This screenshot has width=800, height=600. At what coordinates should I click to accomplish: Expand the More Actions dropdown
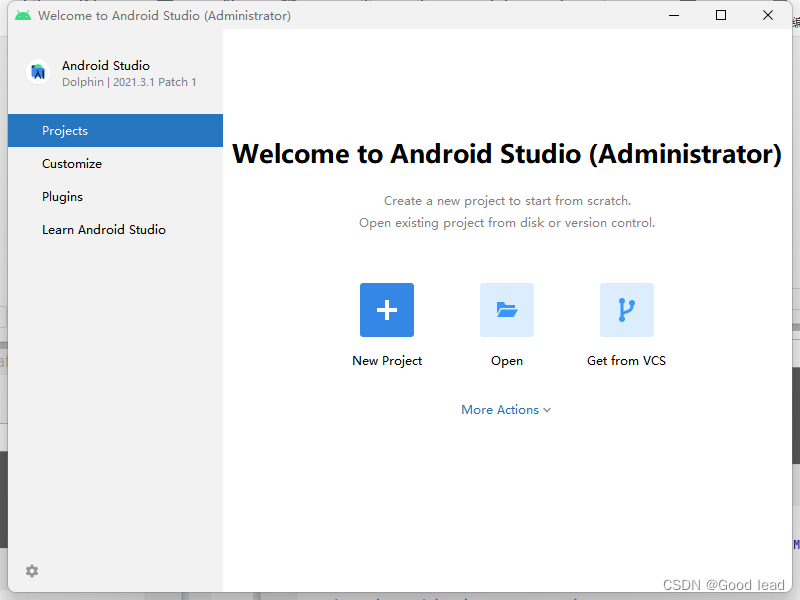506,410
